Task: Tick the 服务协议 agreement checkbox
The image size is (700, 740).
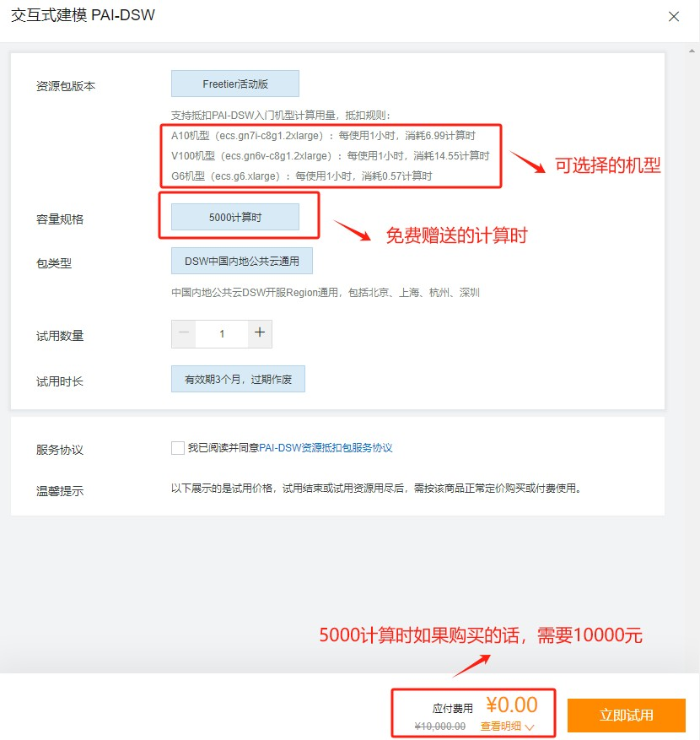Action: pyautogui.click(x=178, y=448)
